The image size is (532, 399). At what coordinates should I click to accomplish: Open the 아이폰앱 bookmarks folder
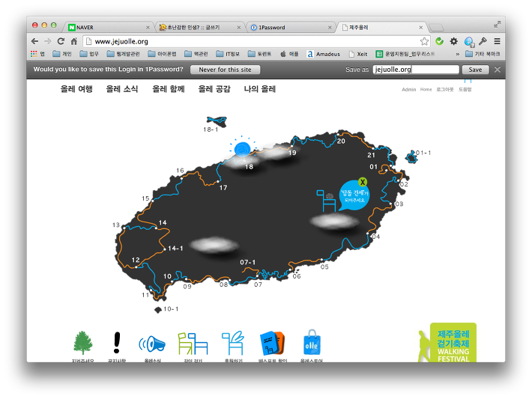click(162, 54)
